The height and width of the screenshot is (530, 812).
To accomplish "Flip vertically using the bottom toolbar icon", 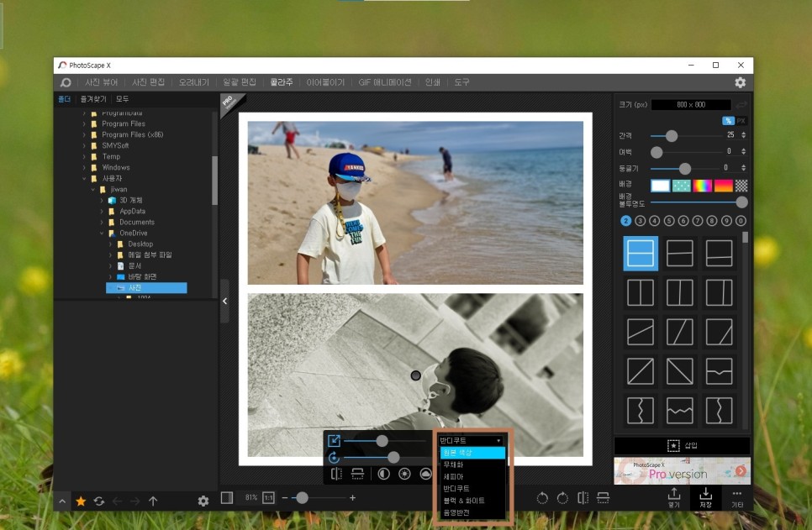I will [x=603, y=498].
